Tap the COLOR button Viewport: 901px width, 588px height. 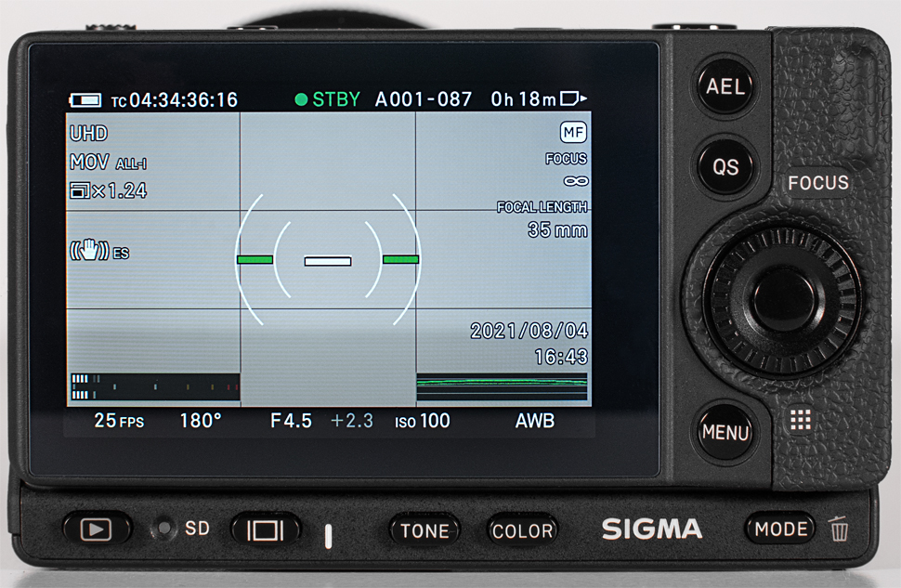click(522, 530)
